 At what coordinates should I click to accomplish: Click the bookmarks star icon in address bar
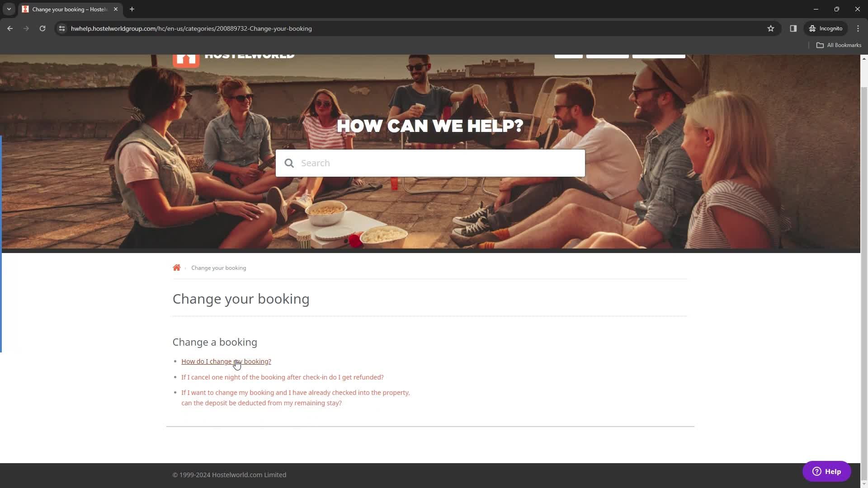(770, 28)
